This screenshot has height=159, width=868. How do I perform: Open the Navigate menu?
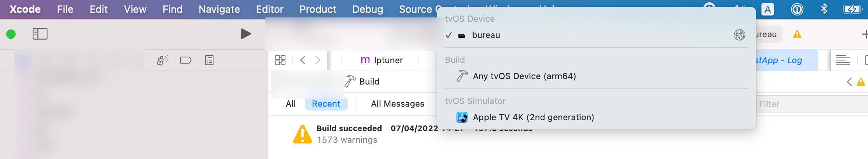click(x=219, y=9)
